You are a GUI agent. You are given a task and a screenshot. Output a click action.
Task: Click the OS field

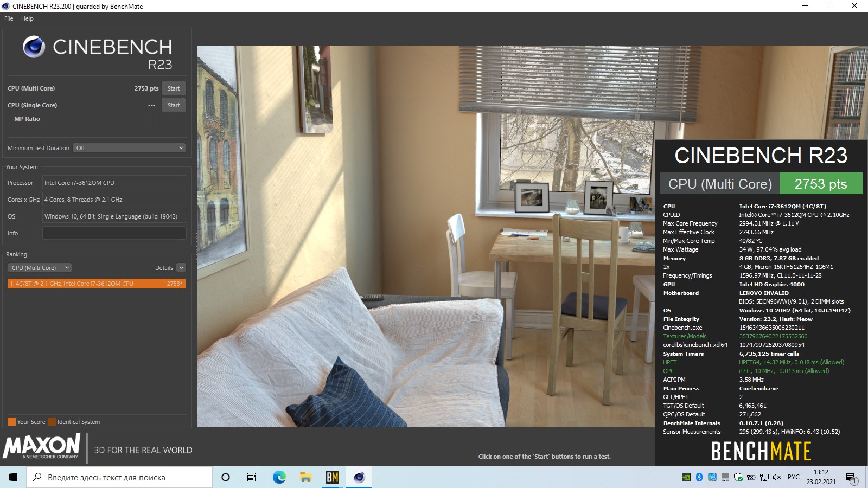114,216
